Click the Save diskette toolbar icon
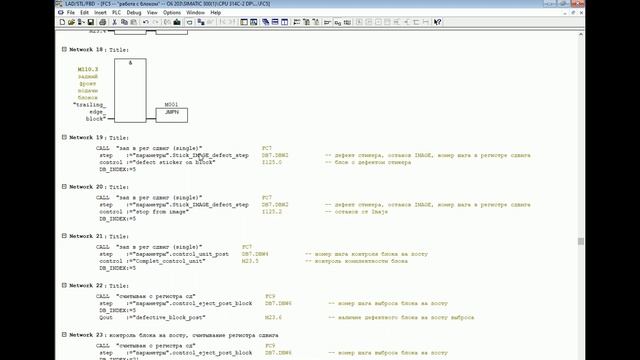 [91, 22]
